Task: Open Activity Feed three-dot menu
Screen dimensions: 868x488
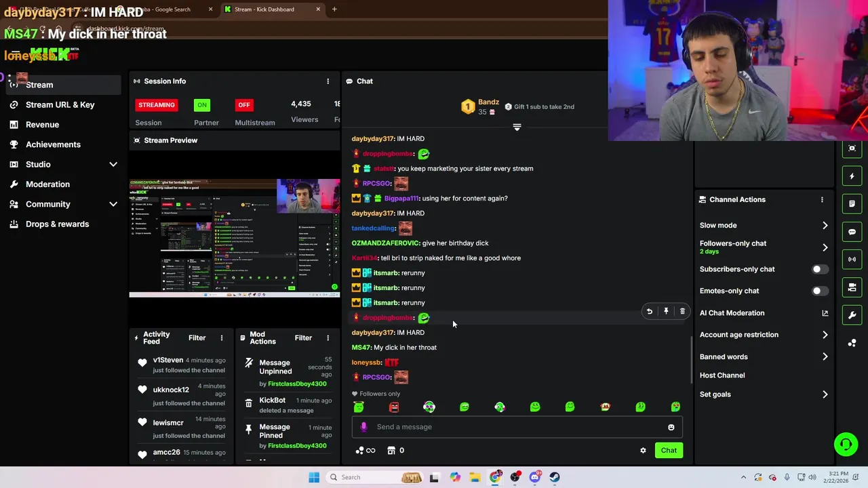Action: (221, 338)
